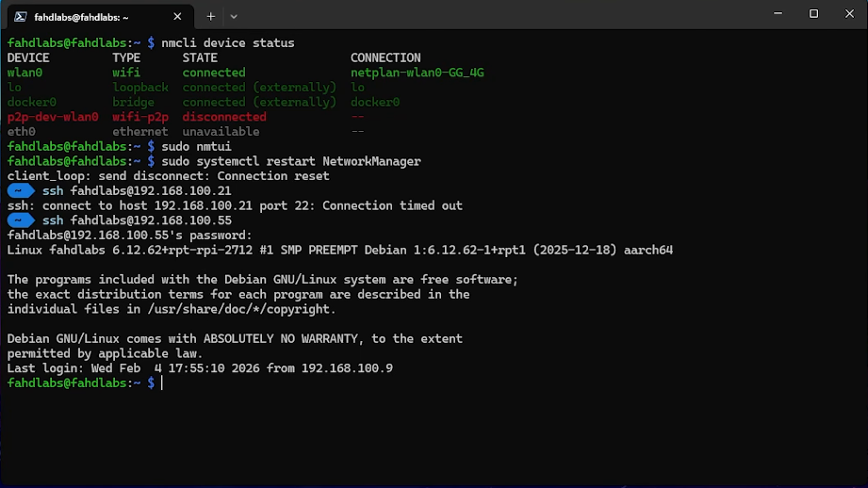Click the red disconnected state text
Screen dimensions: 868x488
(x=224, y=117)
